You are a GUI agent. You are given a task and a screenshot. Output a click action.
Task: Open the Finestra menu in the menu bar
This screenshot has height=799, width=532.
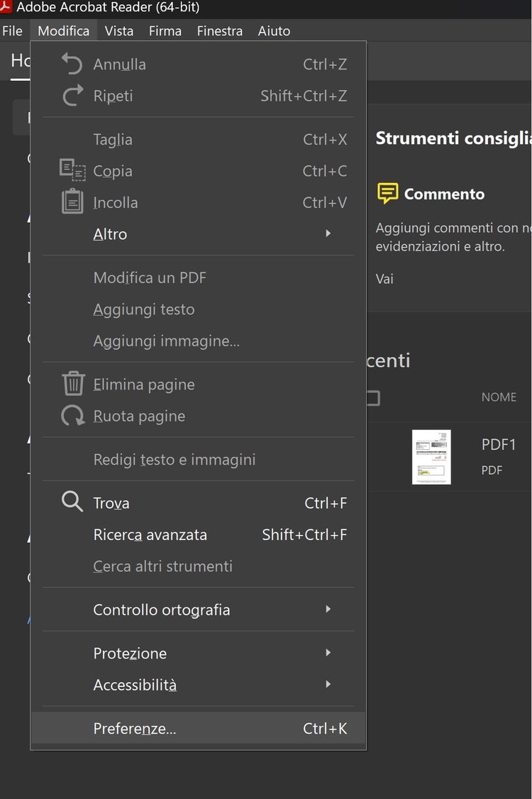coord(219,31)
